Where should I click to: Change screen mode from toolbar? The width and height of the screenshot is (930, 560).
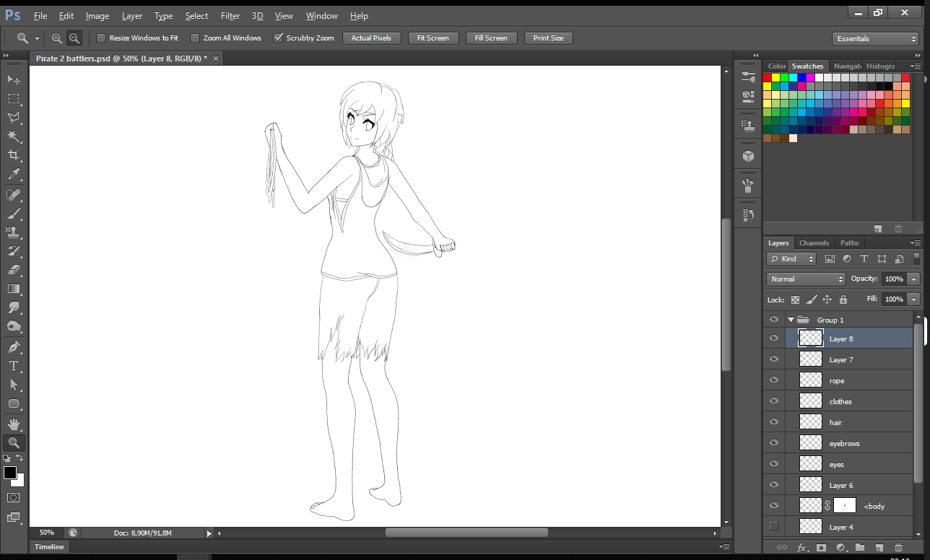pos(14,517)
